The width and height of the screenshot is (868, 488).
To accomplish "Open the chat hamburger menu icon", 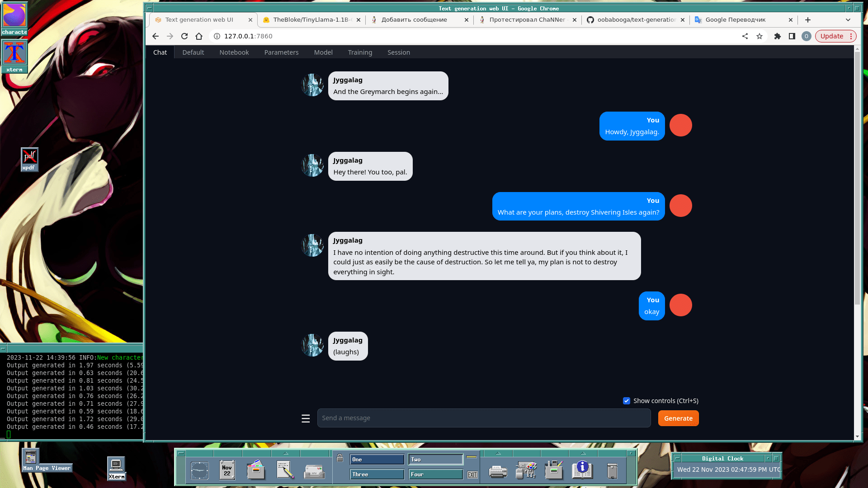I will tap(306, 418).
